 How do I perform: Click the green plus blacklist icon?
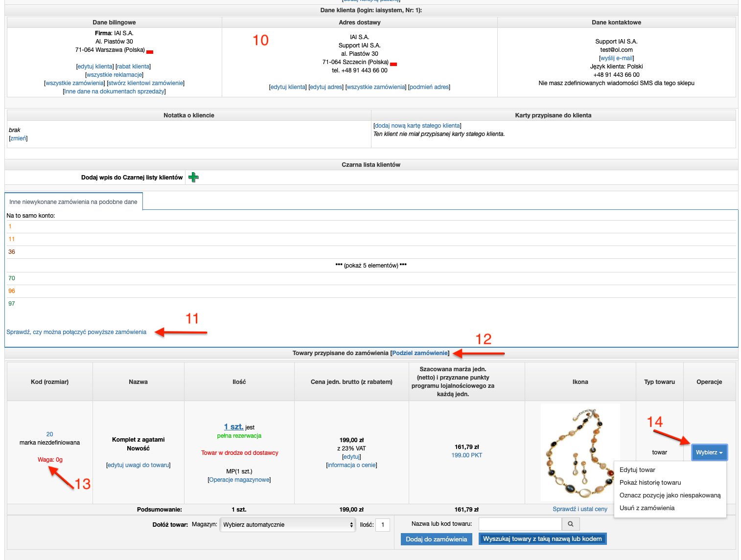193,177
